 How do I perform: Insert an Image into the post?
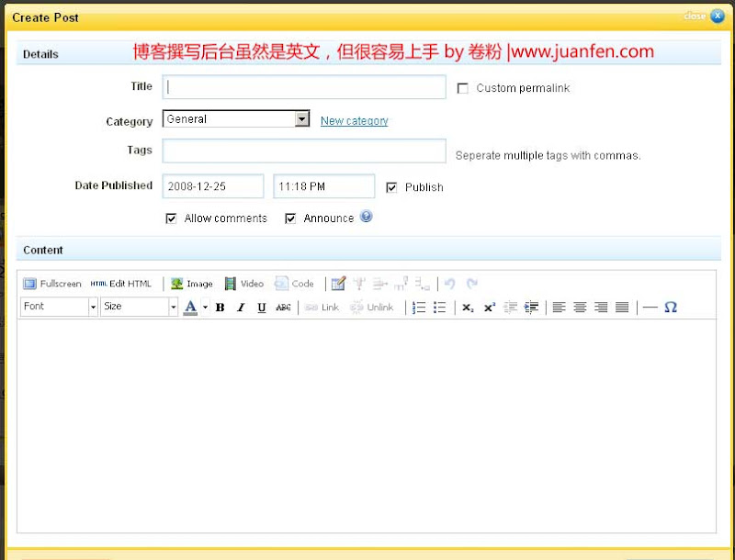pyautogui.click(x=192, y=284)
